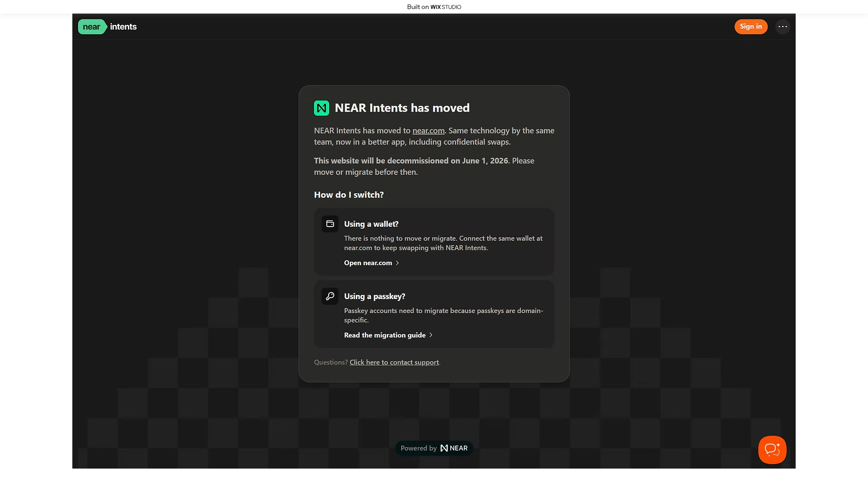Click the NEAR icon in Powered by badge
The image size is (868, 488).
pyautogui.click(x=444, y=448)
